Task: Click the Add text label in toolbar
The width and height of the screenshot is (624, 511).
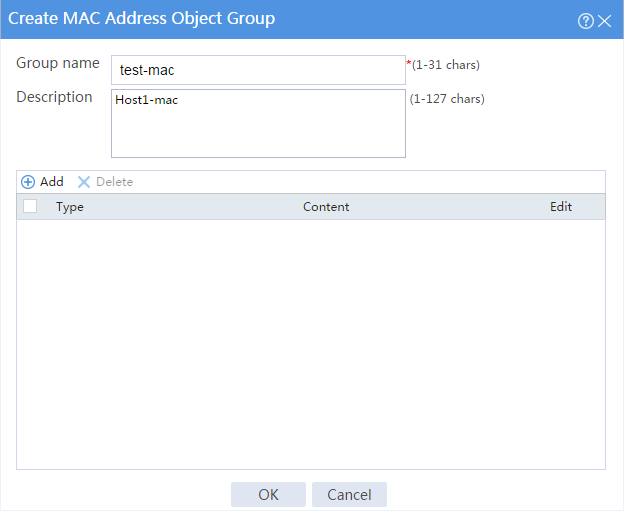Action: click(51, 182)
